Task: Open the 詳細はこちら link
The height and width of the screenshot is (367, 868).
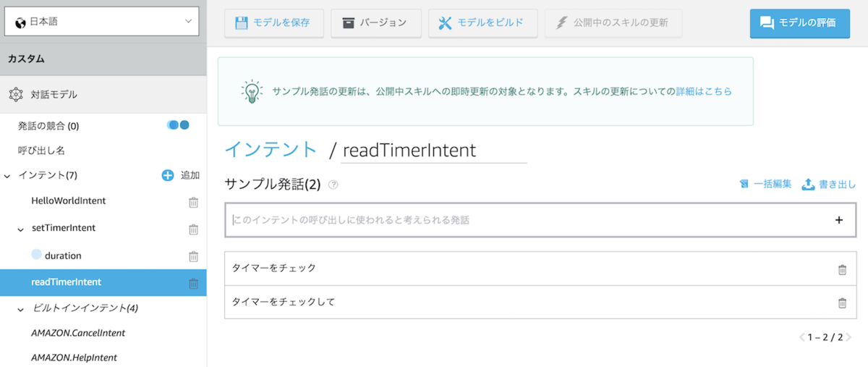Action: (x=704, y=92)
